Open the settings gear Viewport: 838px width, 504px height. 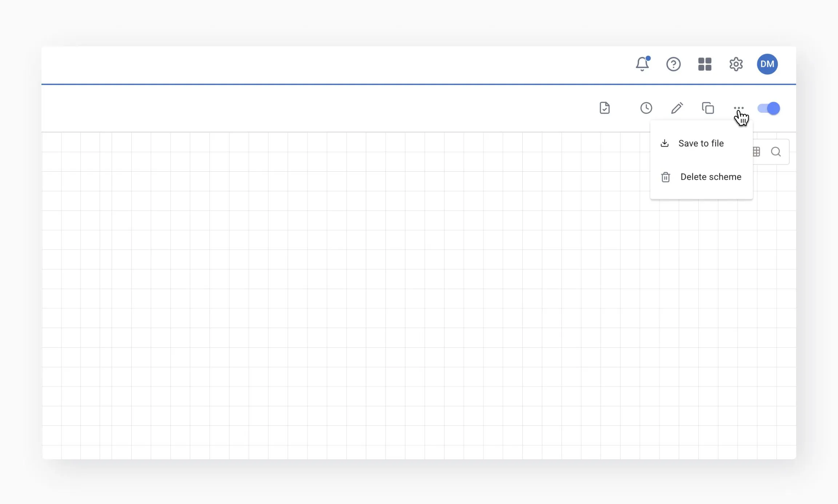(x=736, y=64)
